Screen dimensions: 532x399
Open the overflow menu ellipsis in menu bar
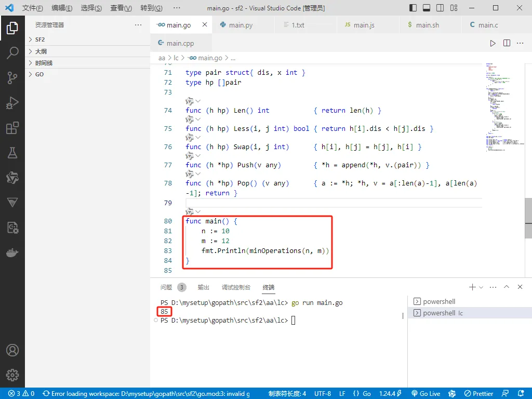(177, 8)
